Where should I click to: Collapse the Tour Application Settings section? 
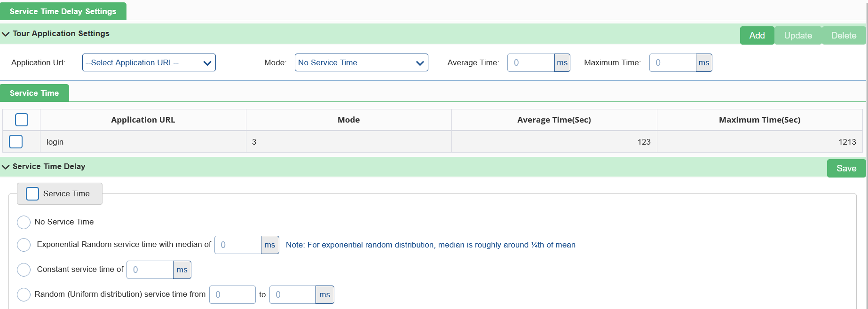tap(6, 34)
